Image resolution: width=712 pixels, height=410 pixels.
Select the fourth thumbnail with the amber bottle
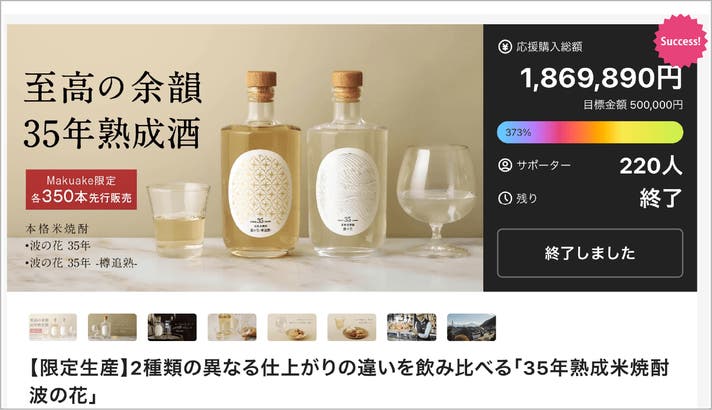pyautogui.click(x=232, y=327)
